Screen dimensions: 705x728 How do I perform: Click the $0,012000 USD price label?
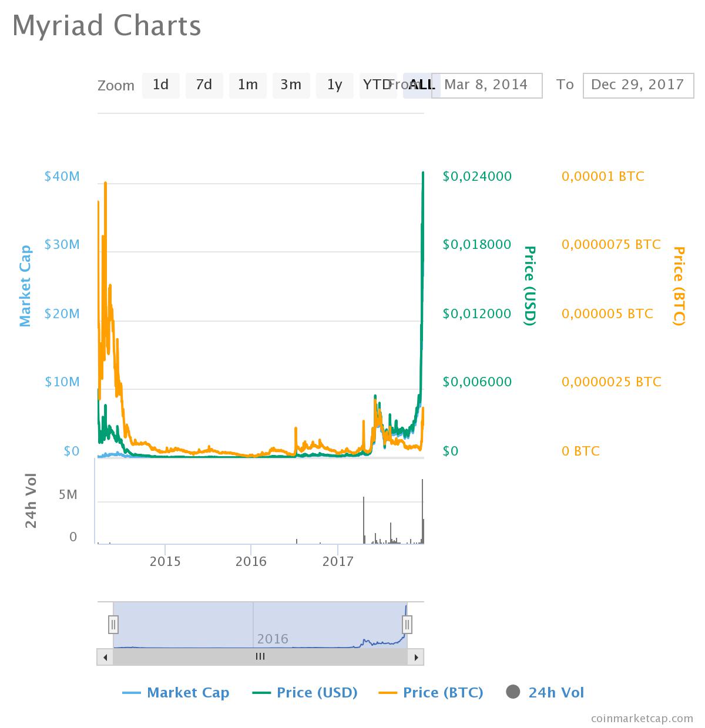[477, 314]
